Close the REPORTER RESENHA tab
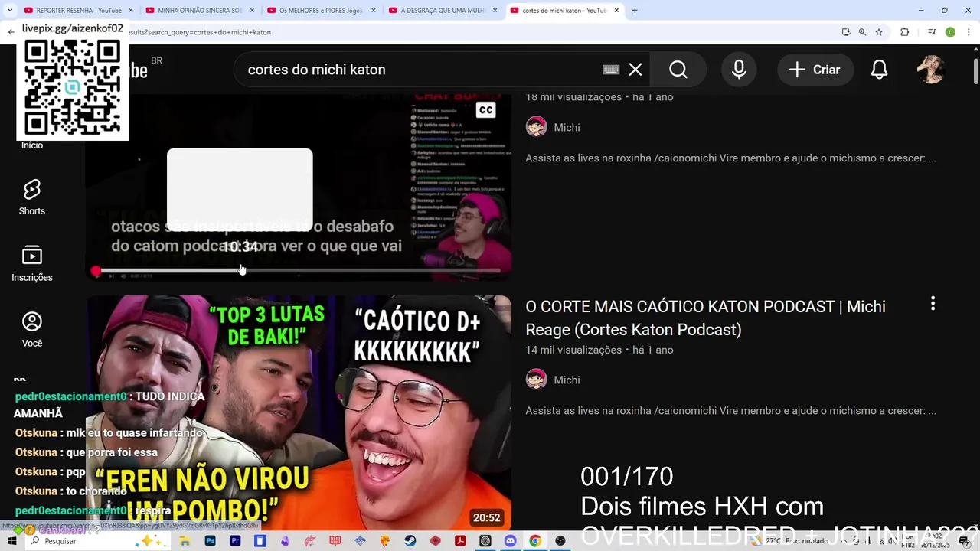The height and width of the screenshot is (551, 980). [x=130, y=11]
